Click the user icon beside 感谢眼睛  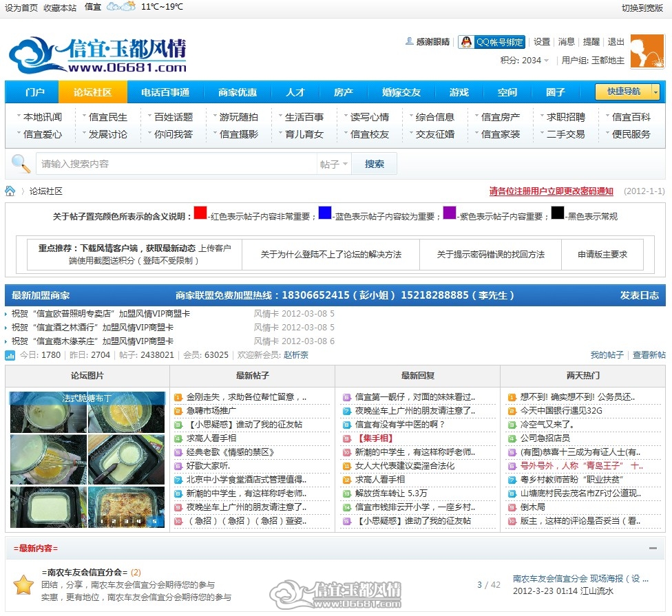(x=409, y=41)
